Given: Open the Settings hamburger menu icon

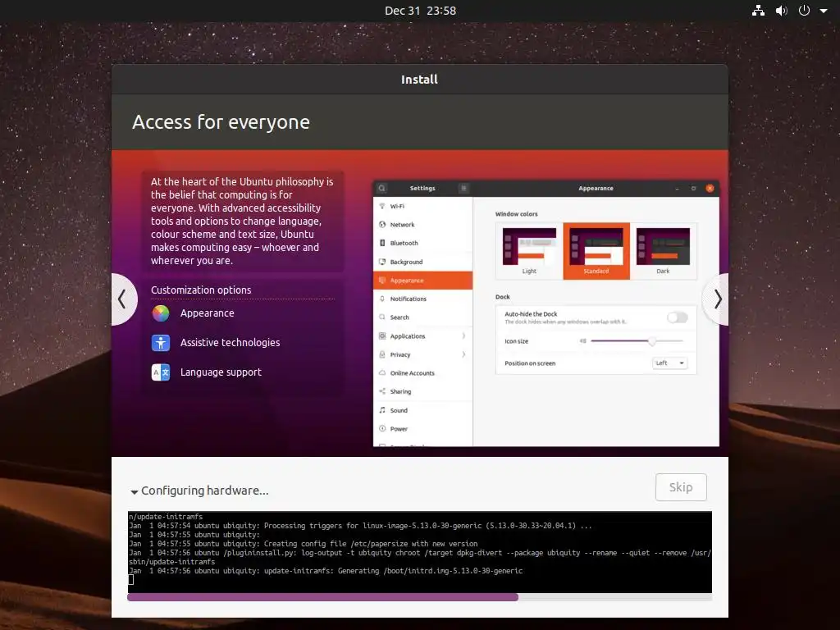Looking at the screenshot, I should [464, 188].
